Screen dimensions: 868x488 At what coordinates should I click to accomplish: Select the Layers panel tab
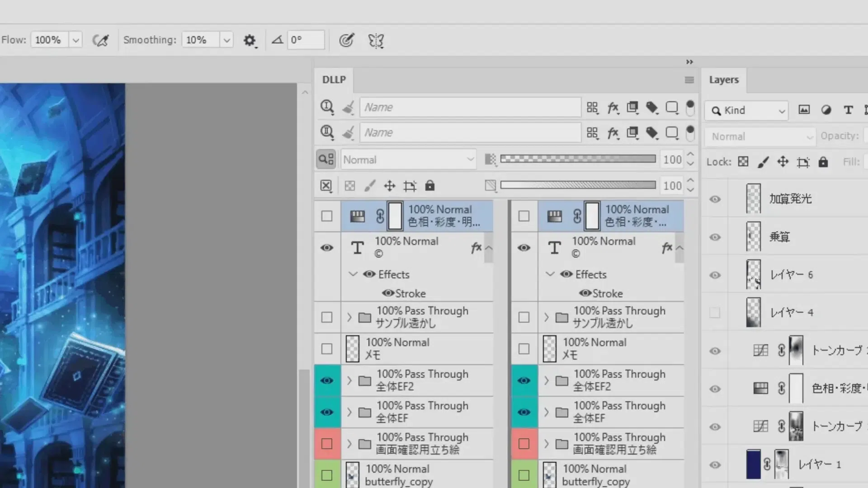724,80
